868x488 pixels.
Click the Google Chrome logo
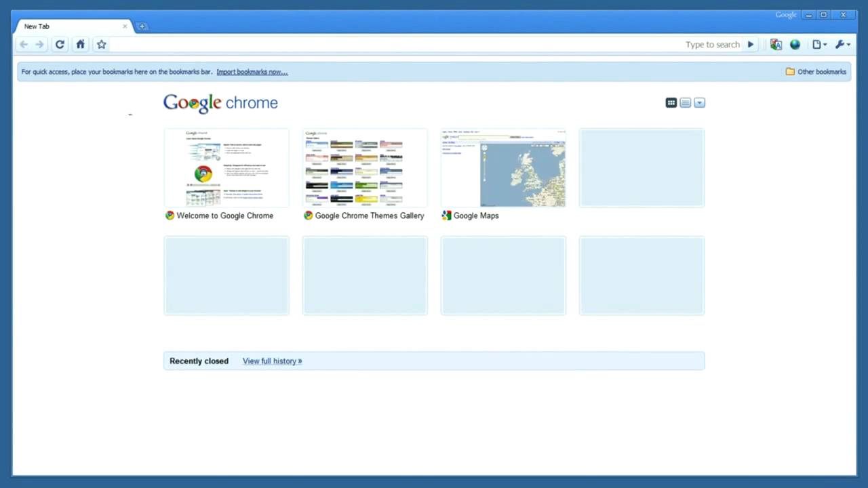pos(220,103)
